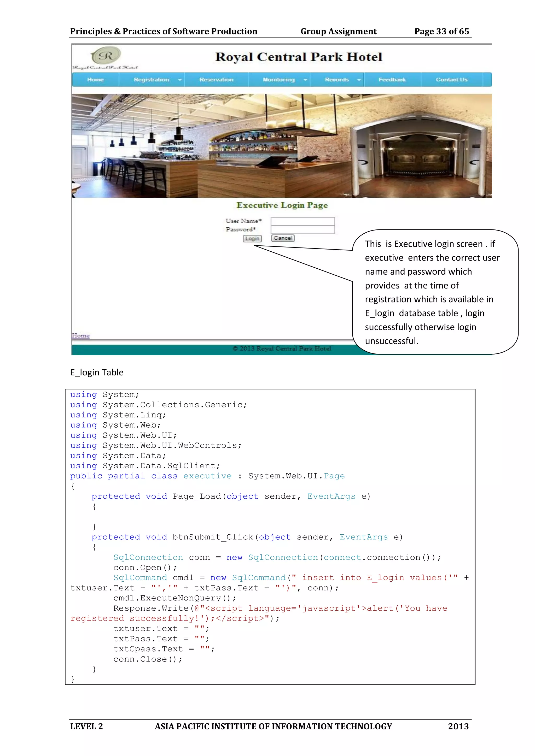Expand the Records dropdown arrow

(x=359, y=80)
